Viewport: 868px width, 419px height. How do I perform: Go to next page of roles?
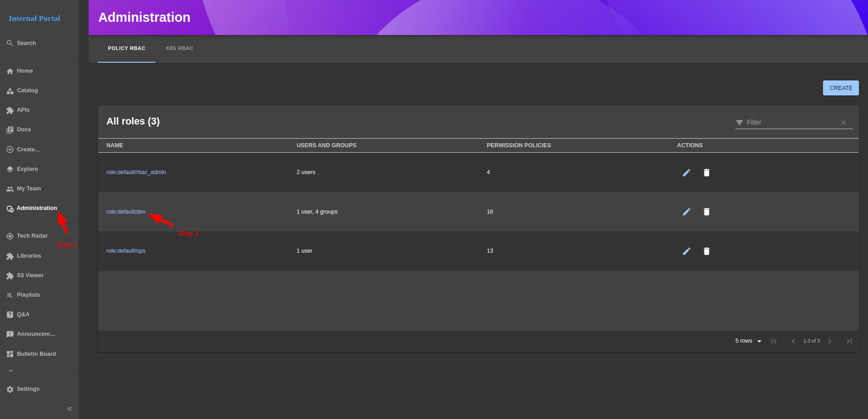830,341
